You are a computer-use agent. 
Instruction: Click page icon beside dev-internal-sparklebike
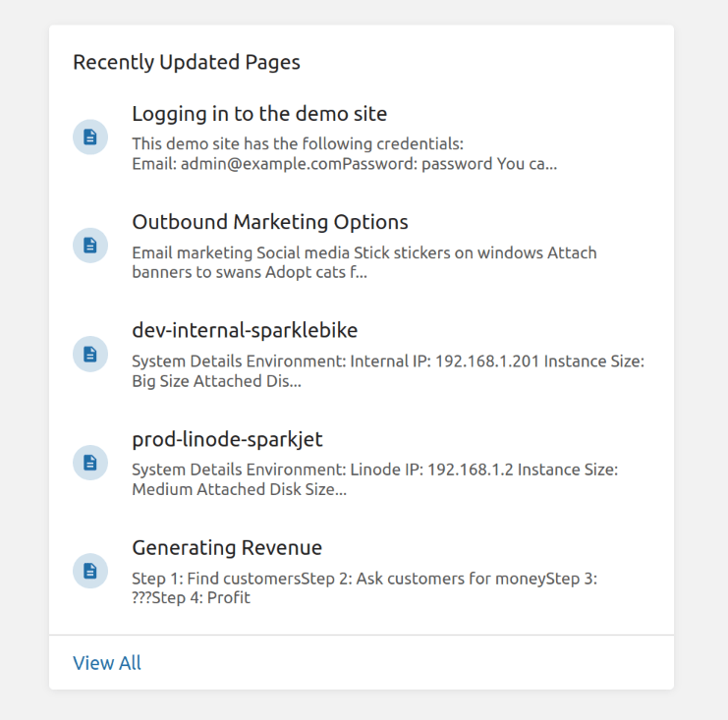click(90, 354)
